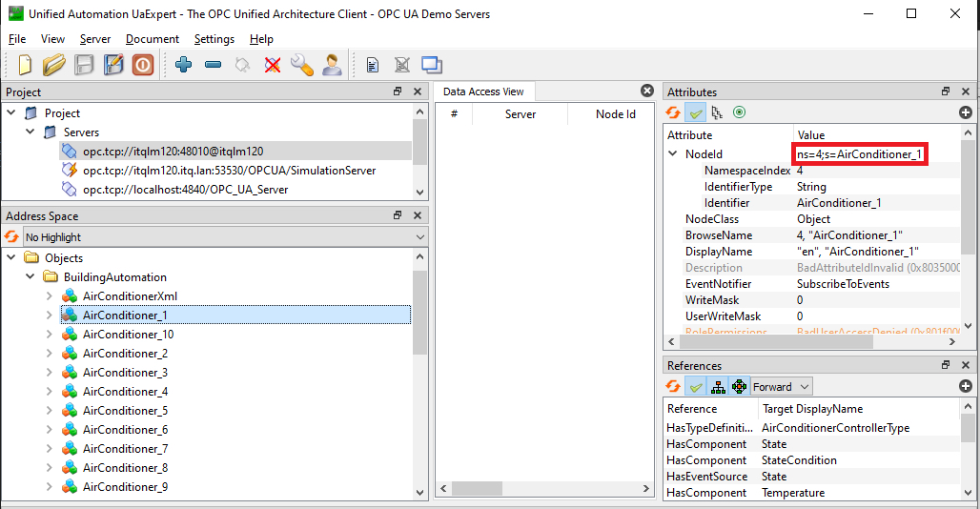Image resolution: width=980 pixels, height=509 pixels.
Task: Select the localhost:4840 OPC_UA_Server entry
Action: click(185, 189)
